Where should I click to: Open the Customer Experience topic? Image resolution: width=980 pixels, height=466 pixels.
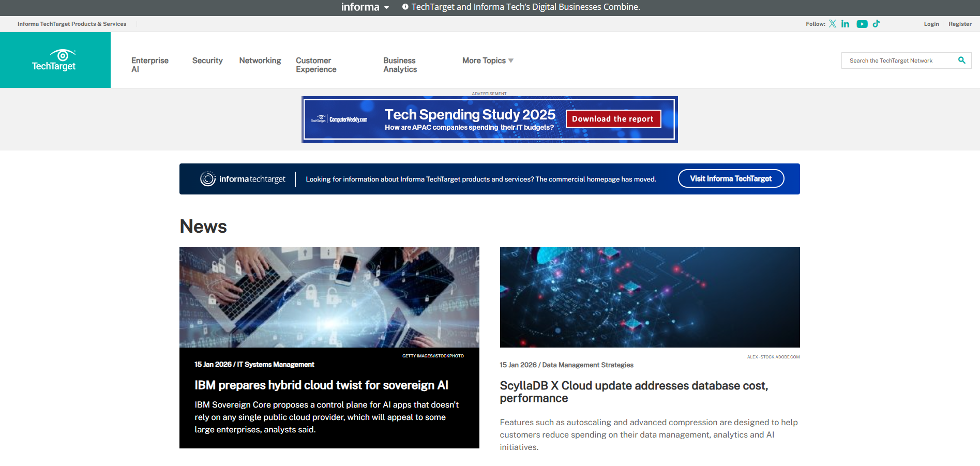tap(316, 65)
